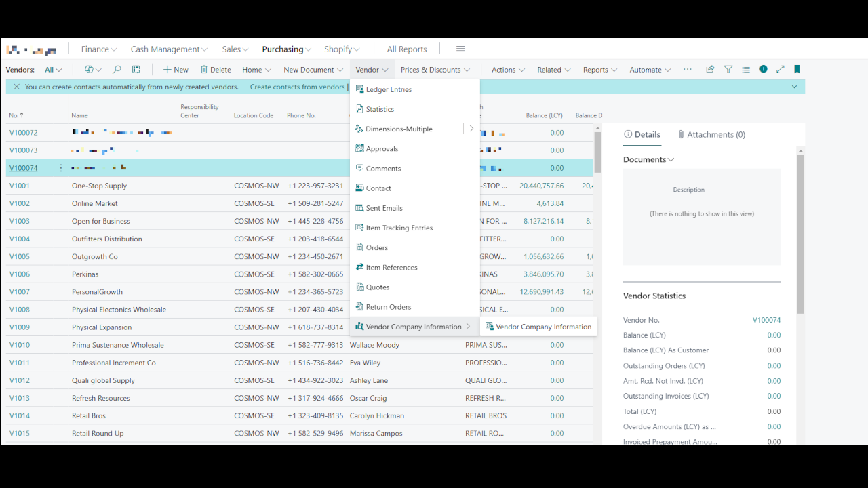Open vendor number V1010
The width and height of the screenshot is (868, 488).
coord(20,345)
